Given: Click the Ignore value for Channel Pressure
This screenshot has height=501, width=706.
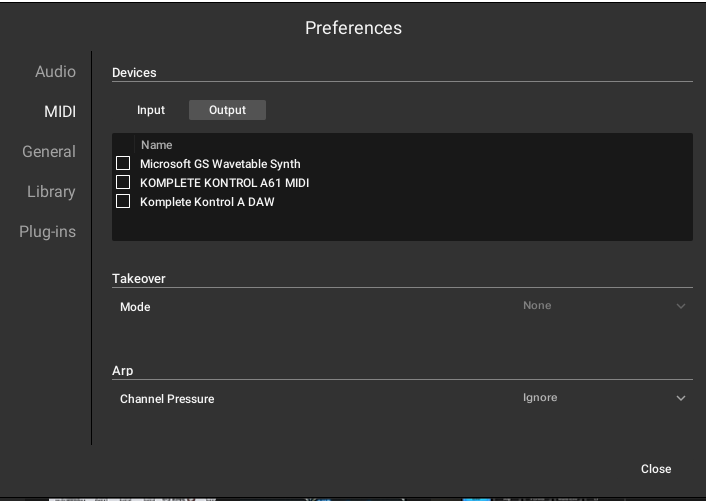Looking at the screenshot, I should (540, 397).
